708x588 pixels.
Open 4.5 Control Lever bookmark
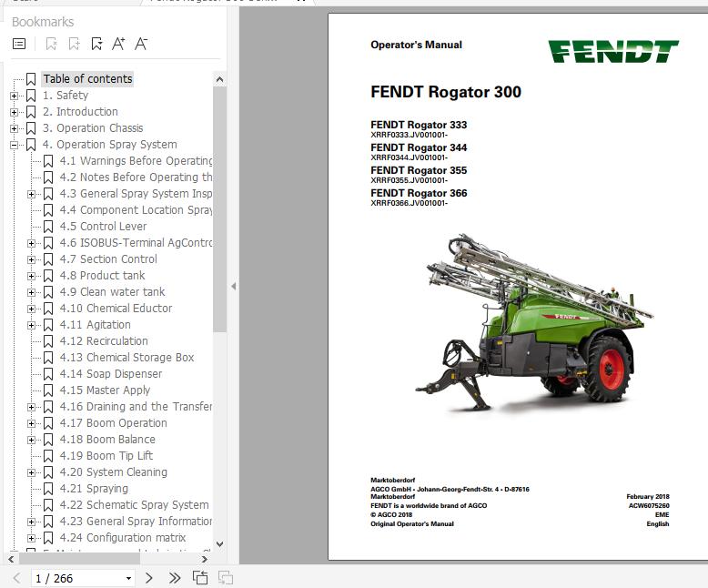click(x=103, y=227)
